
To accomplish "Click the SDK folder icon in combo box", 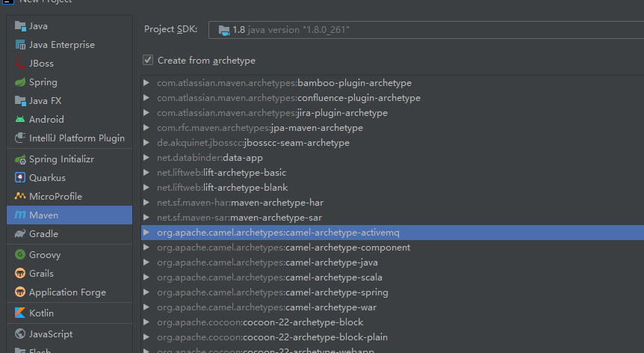I will [224, 30].
